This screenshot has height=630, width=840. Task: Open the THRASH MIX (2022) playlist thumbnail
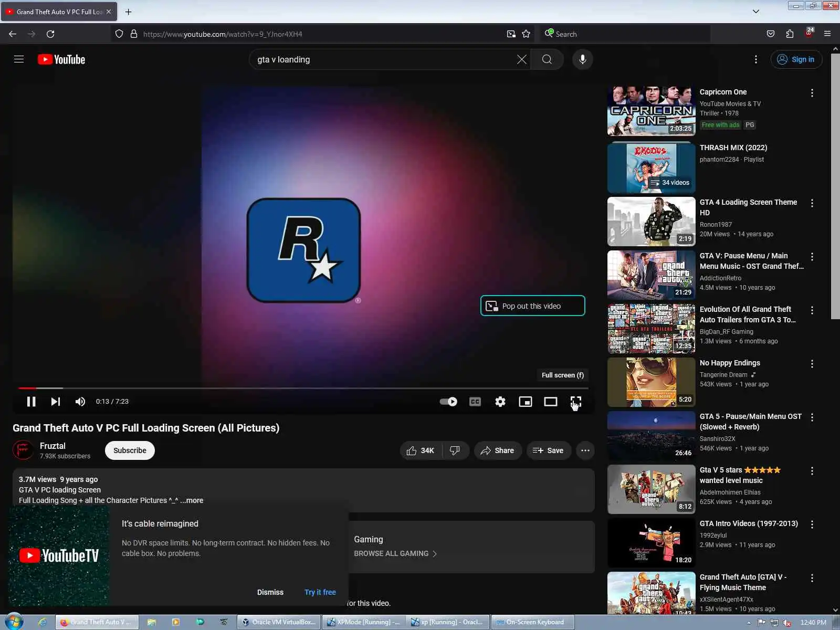pos(652,168)
